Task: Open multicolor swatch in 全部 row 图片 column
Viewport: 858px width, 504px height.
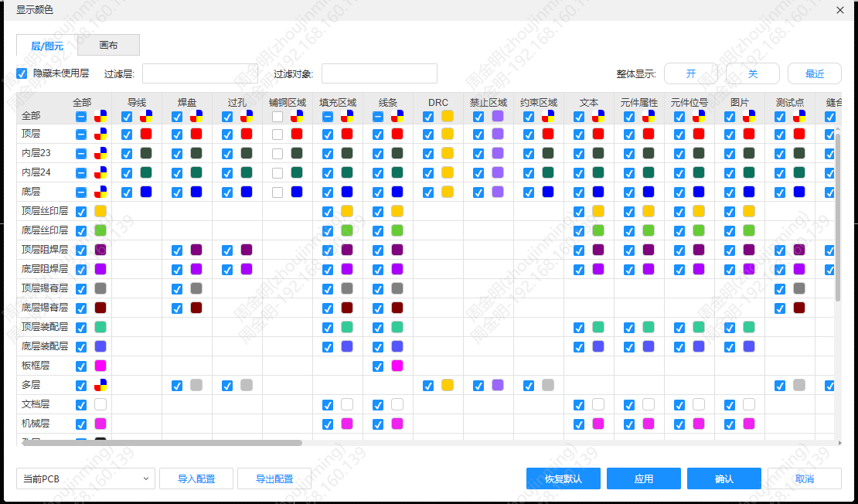Action: tap(749, 116)
